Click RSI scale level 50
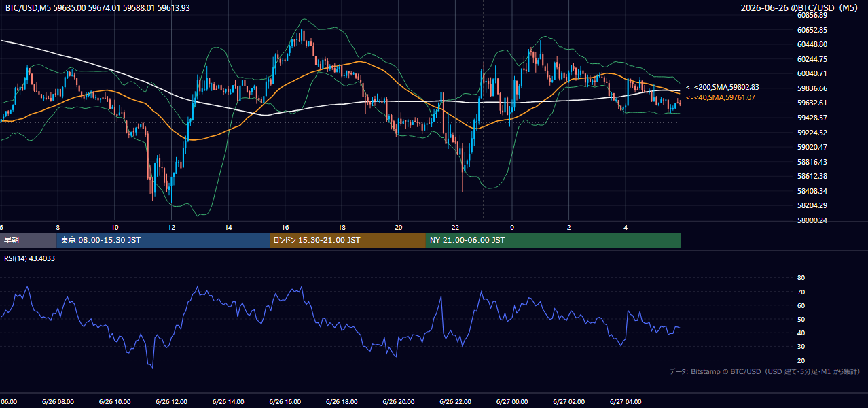The height and width of the screenshot is (408, 868). click(801, 319)
